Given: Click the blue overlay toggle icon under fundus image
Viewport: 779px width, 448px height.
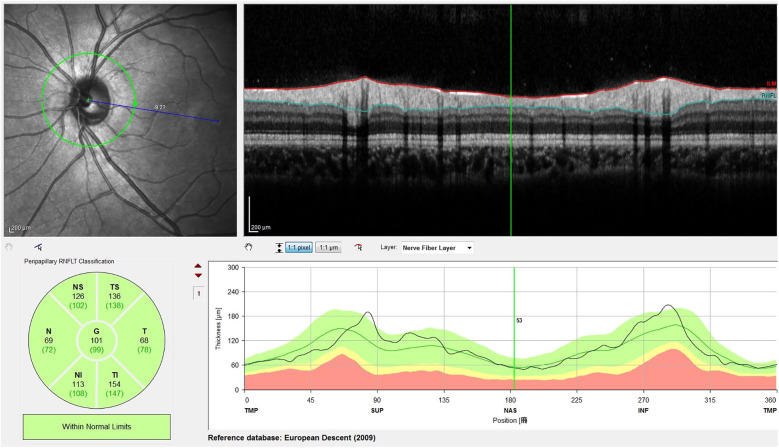Looking at the screenshot, I should tap(38, 247).
